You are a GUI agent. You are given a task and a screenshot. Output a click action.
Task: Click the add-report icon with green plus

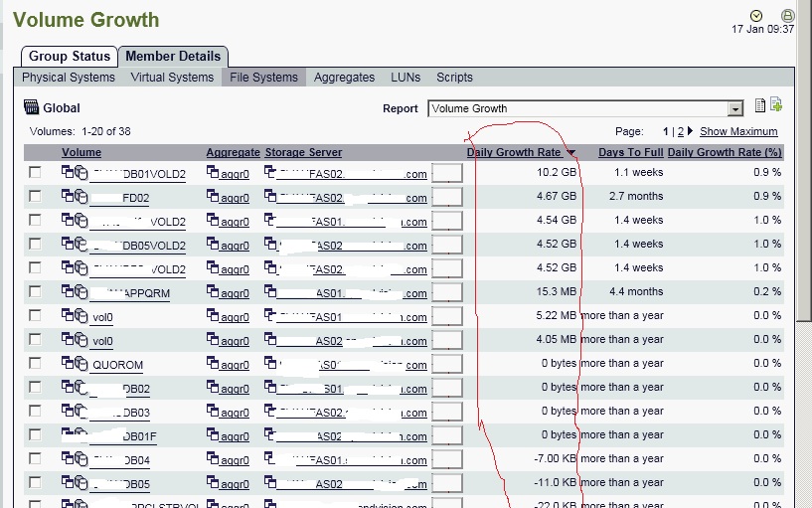(776, 105)
